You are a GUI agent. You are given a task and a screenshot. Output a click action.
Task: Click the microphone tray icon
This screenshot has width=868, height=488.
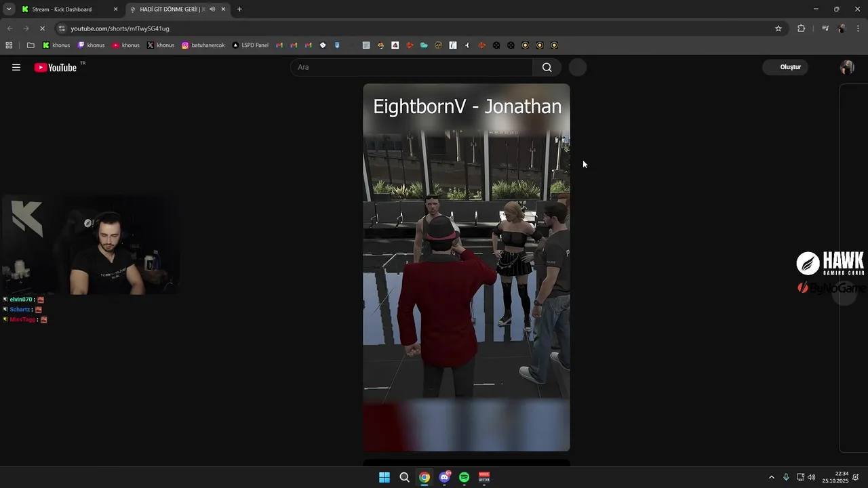click(786, 477)
